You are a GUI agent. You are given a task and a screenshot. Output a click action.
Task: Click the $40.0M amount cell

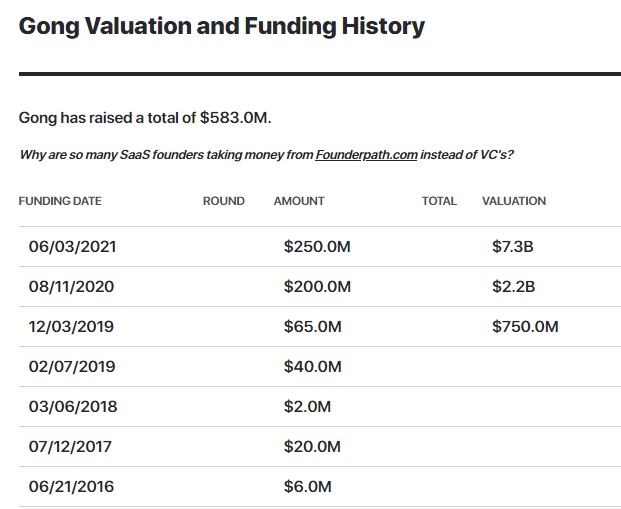pyautogui.click(x=312, y=367)
